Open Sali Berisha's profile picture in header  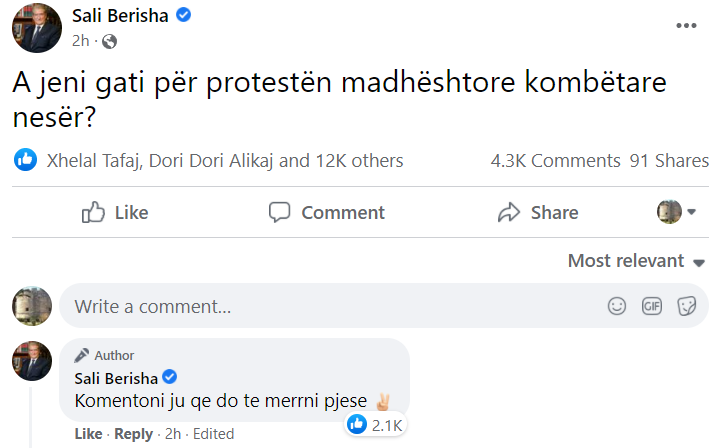[37, 25]
